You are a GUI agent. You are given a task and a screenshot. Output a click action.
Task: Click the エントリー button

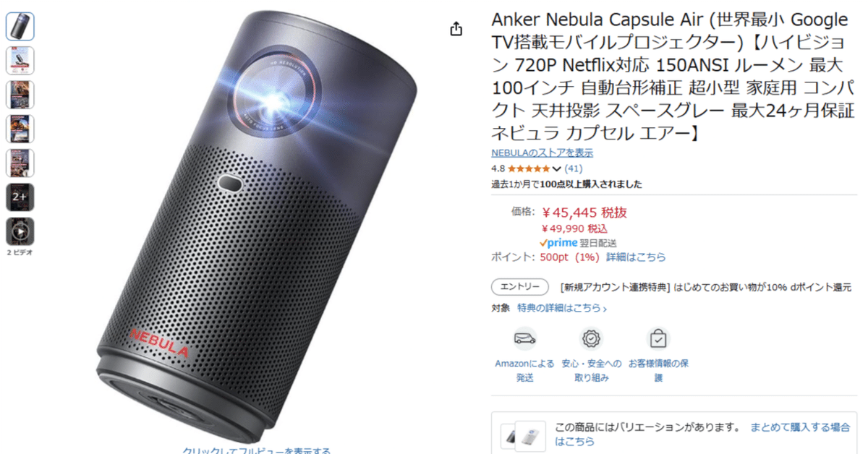click(520, 287)
